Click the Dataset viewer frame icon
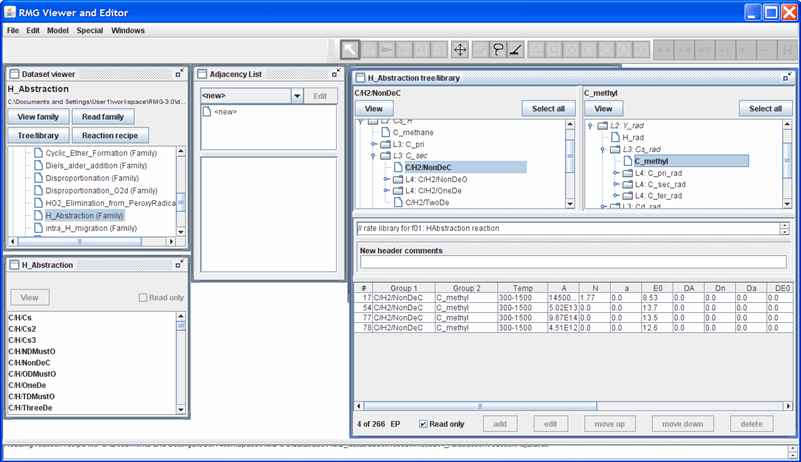 pos(14,74)
